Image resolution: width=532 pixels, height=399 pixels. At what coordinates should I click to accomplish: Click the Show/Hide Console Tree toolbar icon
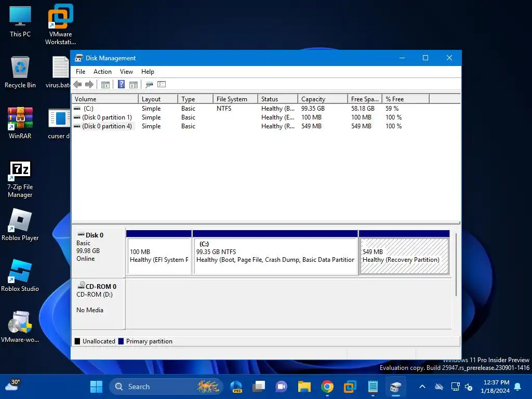tap(105, 85)
